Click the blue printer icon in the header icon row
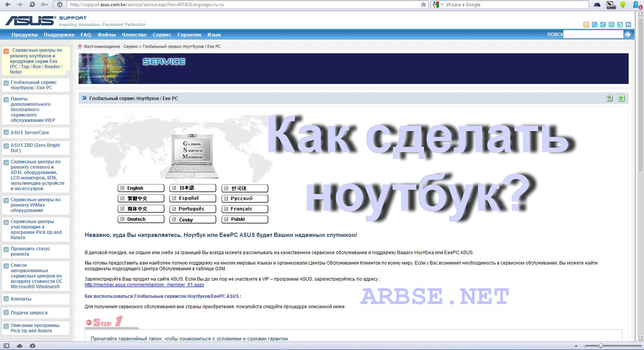644x350 pixels. (x=628, y=25)
